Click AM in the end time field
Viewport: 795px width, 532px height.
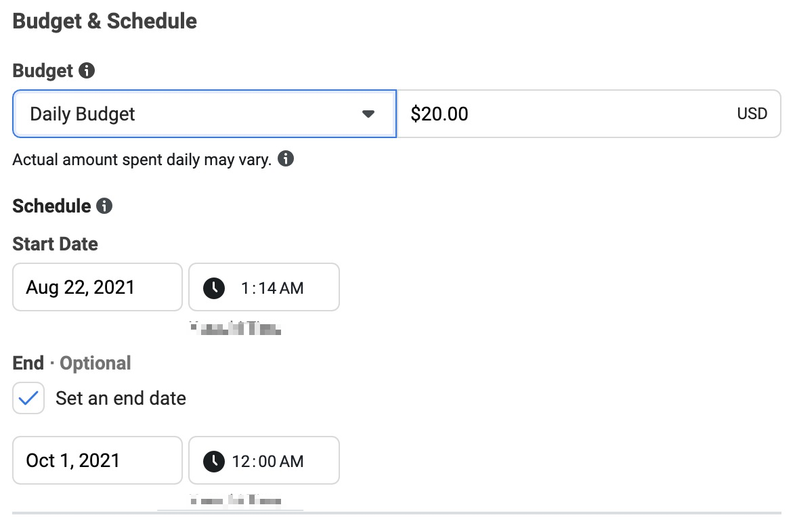[292, 462]
